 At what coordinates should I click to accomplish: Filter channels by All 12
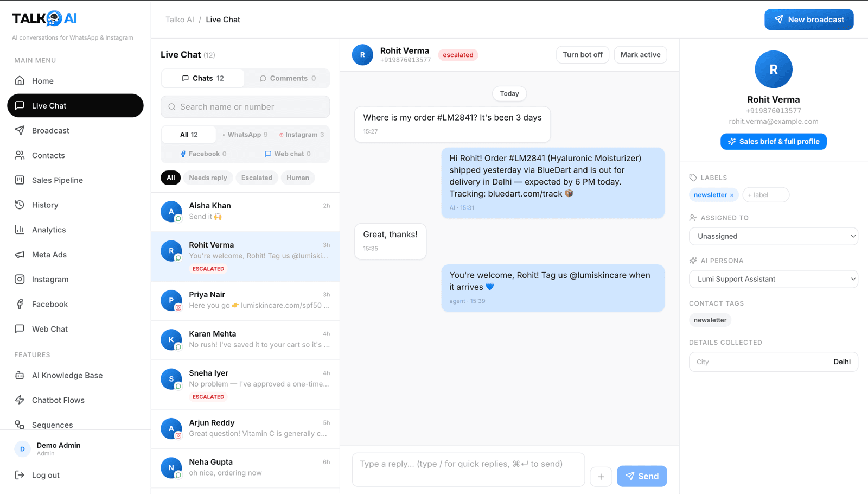[189, 135]
